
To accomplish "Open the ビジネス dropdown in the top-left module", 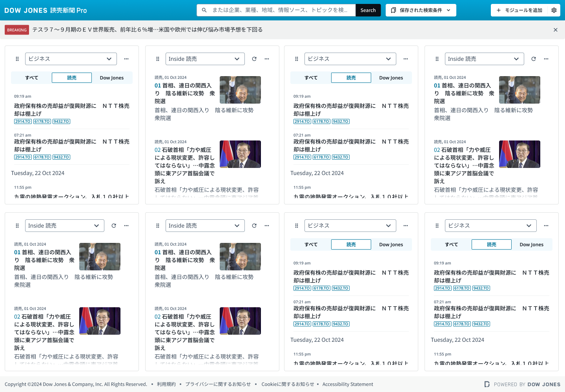I will (71, 59).
